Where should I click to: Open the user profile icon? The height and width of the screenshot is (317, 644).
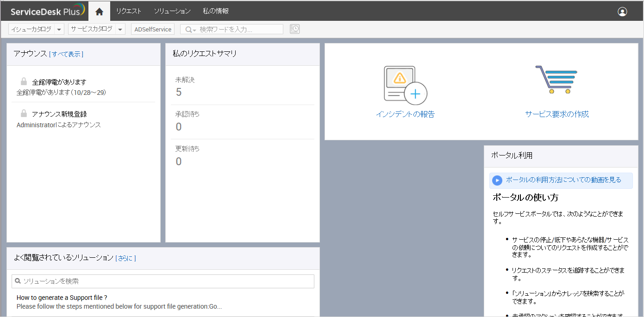[622, 12]
